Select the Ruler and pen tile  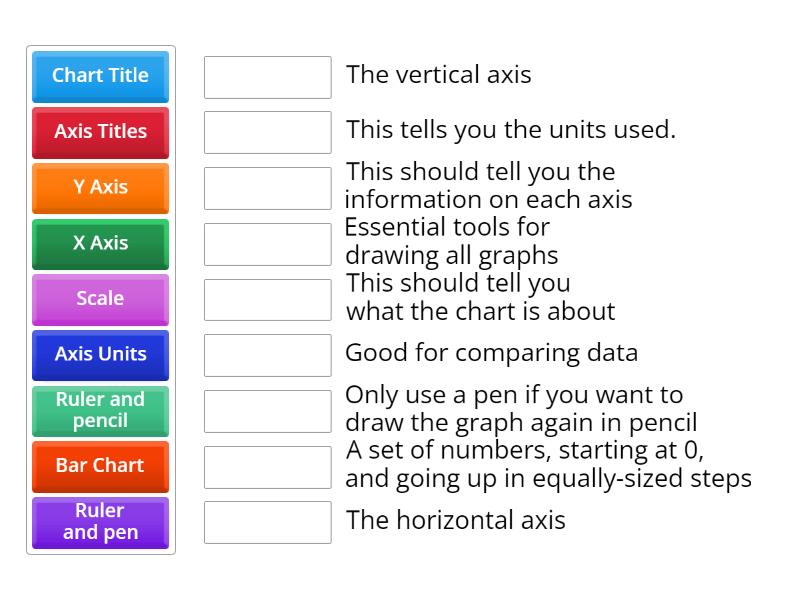click(x=100, y=522)
